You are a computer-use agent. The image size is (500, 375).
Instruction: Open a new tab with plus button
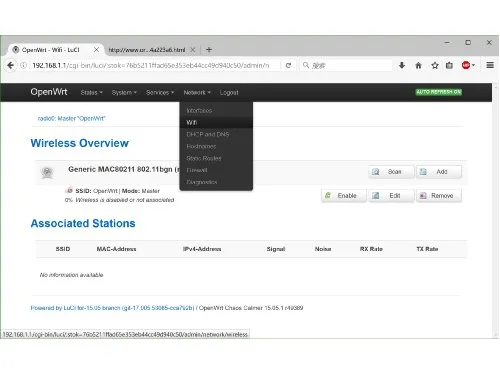pyautogui.click(x=209, y=50)
